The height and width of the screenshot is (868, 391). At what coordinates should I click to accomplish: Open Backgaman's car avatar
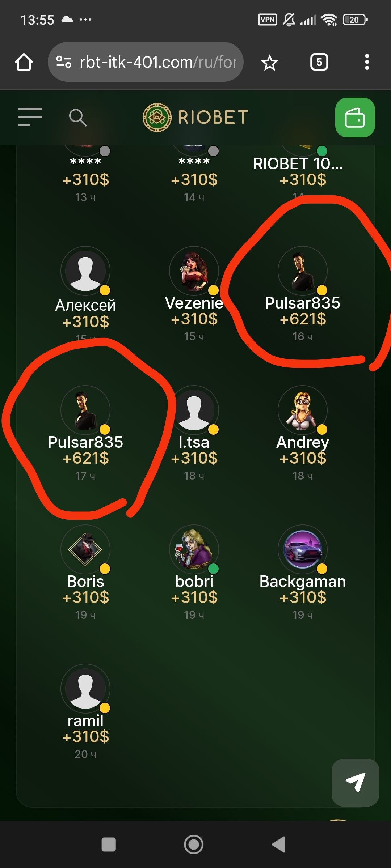click(x=303, y=549)
